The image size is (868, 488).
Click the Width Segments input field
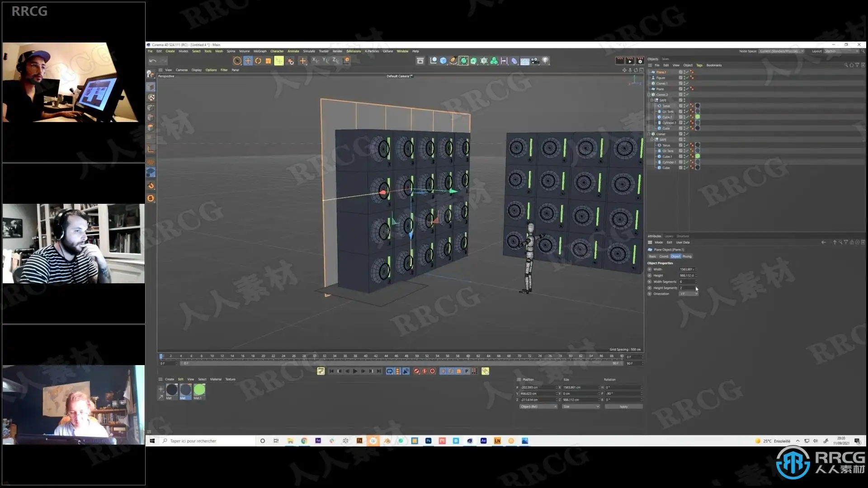(x=687, y=282)
